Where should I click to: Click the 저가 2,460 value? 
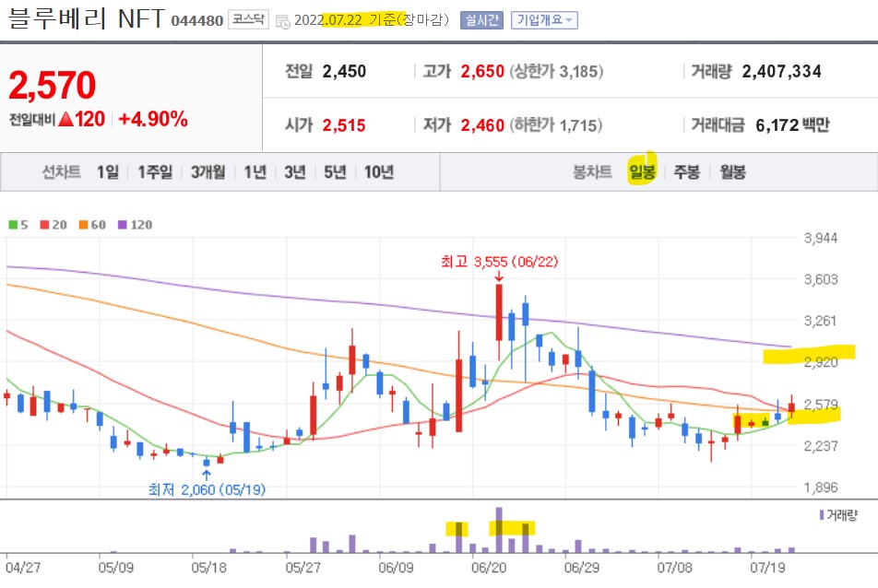coord(482,125)
